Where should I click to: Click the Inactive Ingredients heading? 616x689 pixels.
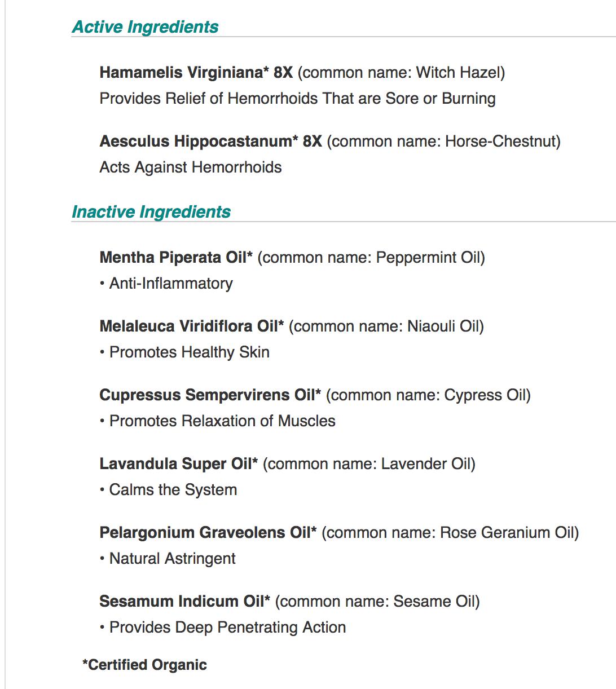click(151, 212)
